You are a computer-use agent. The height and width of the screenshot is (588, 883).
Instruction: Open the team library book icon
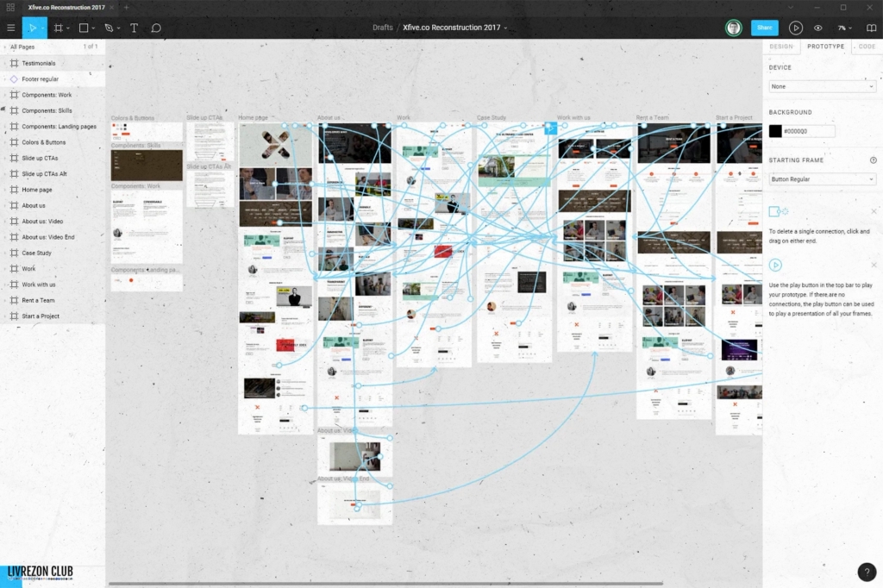click(871, 28)
